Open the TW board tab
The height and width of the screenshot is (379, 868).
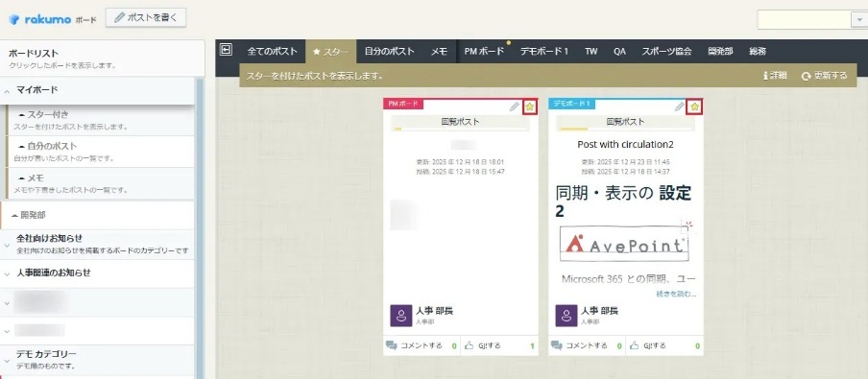pos(591,51)
